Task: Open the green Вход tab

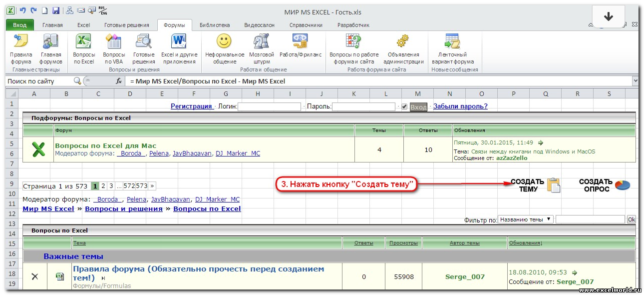Action: (x=20, y=25)
